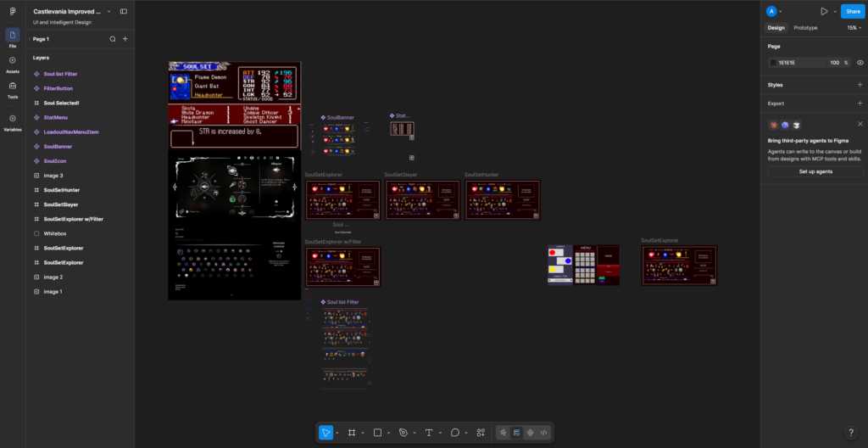The width and height of the screenshot is (868, 448).
Task: Click the orange agent icon in banner
Action: [773, 125]
